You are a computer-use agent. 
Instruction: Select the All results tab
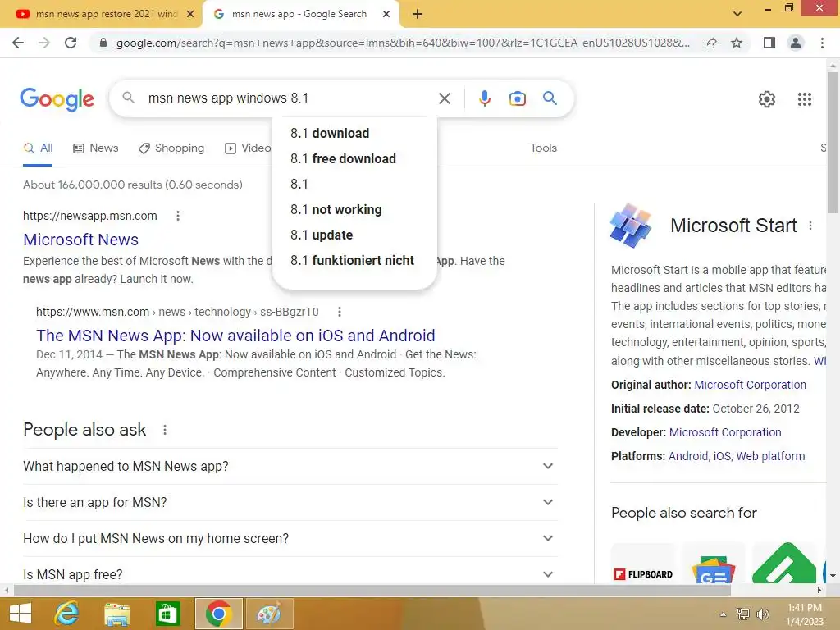[x=38, y=148]
